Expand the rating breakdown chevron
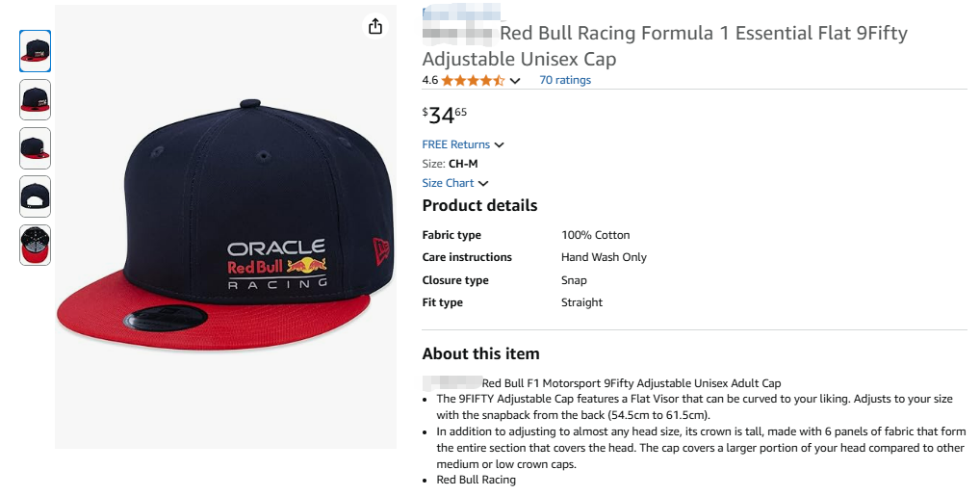This screenshot has width=980, height=496. click(515, 81)
